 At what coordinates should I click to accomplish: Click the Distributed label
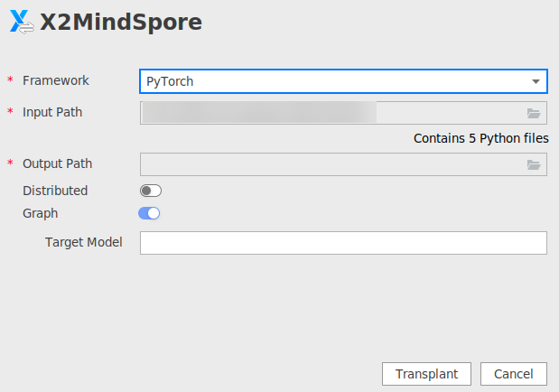(55, 191)
